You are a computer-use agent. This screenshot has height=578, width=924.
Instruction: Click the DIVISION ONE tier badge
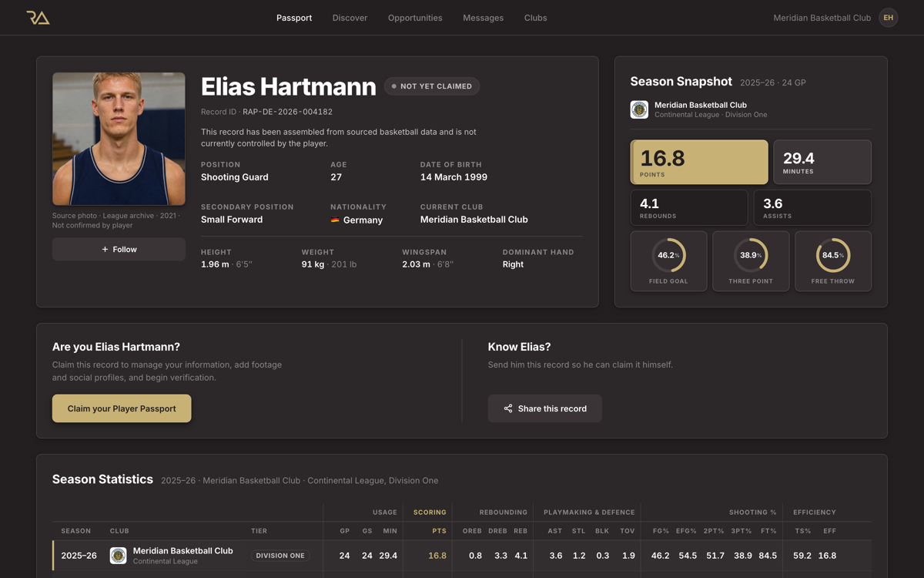click(x=280, y=556)
